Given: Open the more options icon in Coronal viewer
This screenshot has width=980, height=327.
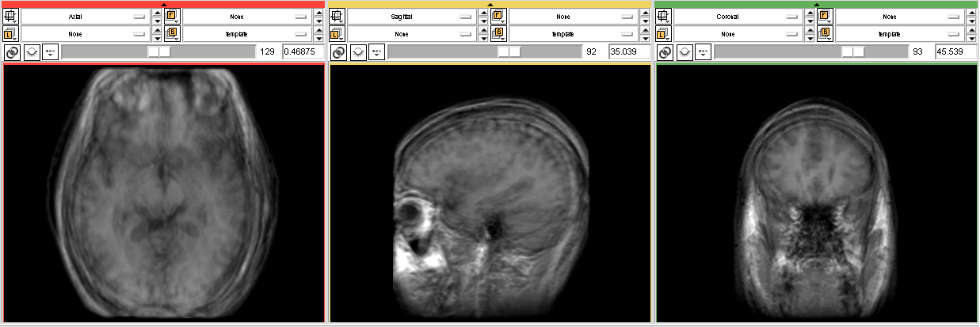Looking at the screenshot, I should click(703, 52).
